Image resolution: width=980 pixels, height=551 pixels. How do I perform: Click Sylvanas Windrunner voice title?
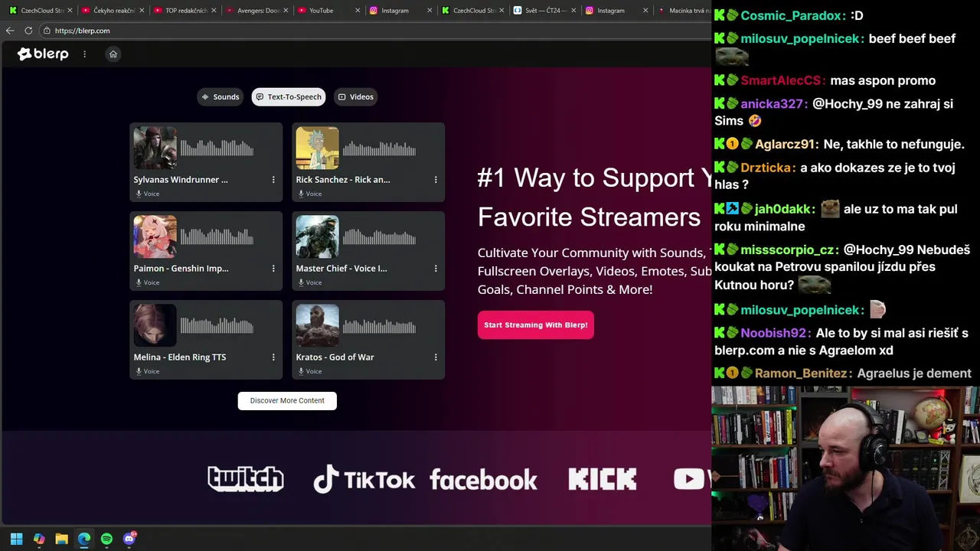click(x=181, y=180)
